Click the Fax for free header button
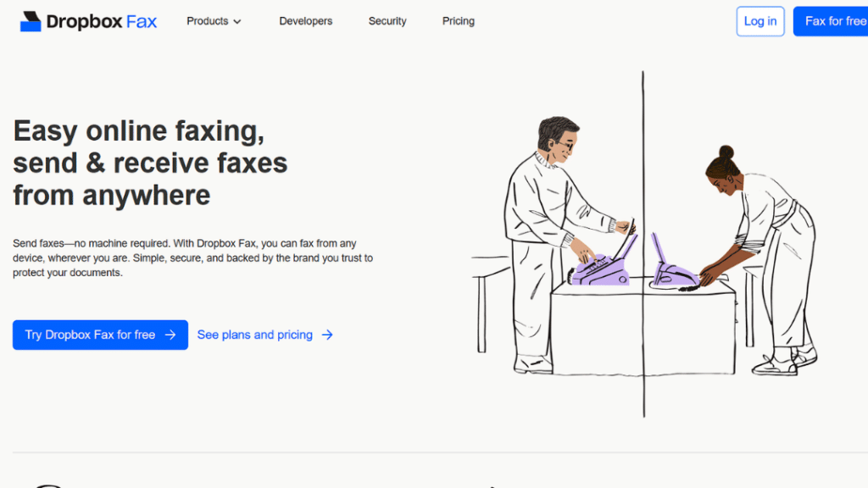The width and height of the screenshot is (868, 488). click(x=831, y=21)
